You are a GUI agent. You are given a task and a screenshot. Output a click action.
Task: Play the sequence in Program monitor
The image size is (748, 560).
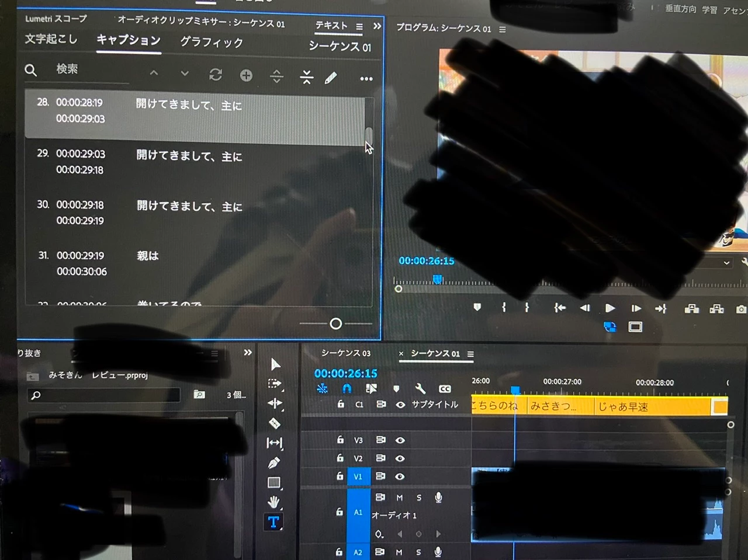(610, 308)
